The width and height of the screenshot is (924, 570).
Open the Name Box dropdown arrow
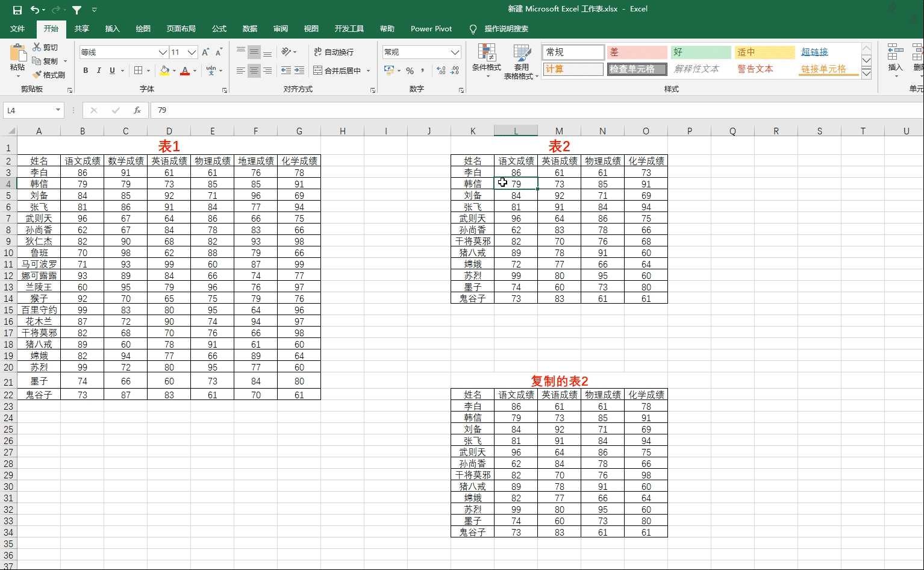(58, 110)
